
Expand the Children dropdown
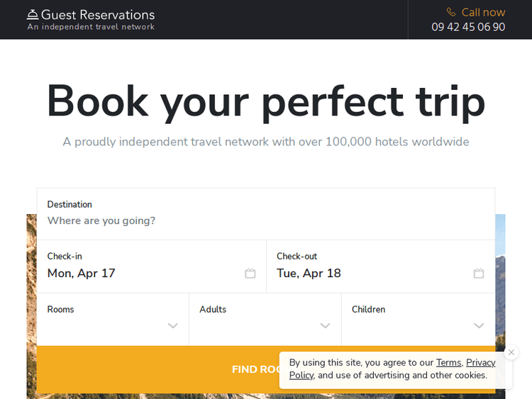(479, 325)
